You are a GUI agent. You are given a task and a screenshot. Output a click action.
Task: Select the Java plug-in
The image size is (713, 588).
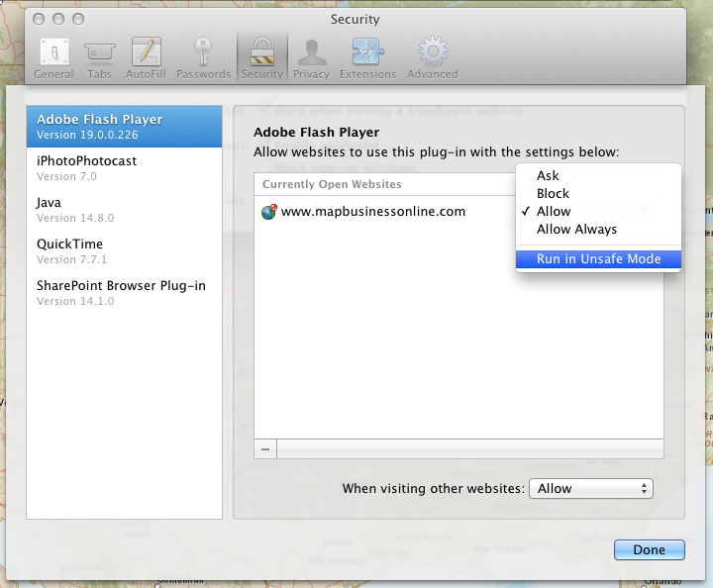click(124, 210)
